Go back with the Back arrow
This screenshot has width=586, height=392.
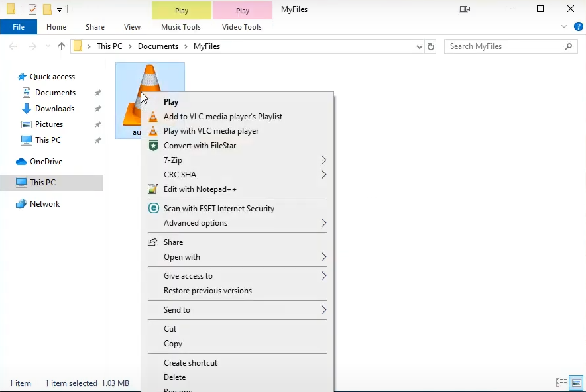tap(13, 46)
